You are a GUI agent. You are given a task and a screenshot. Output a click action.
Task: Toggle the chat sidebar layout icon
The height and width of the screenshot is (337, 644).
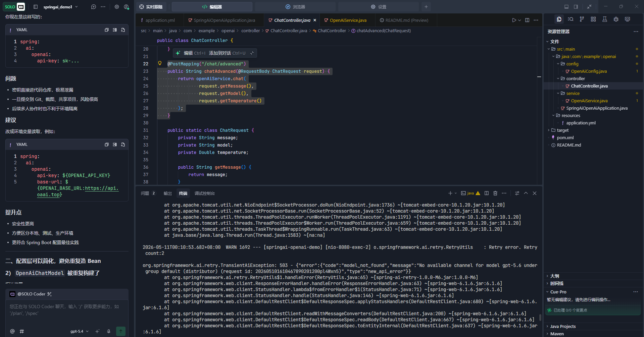[x=36, y=7]
